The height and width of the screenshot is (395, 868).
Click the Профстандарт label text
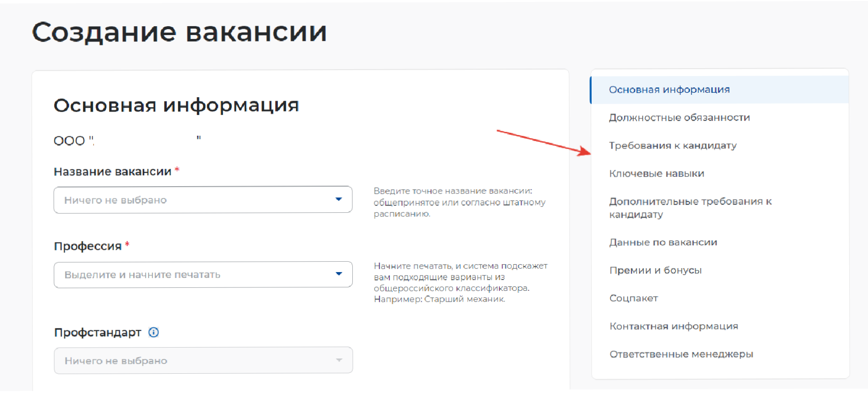(x=98, y=332)
